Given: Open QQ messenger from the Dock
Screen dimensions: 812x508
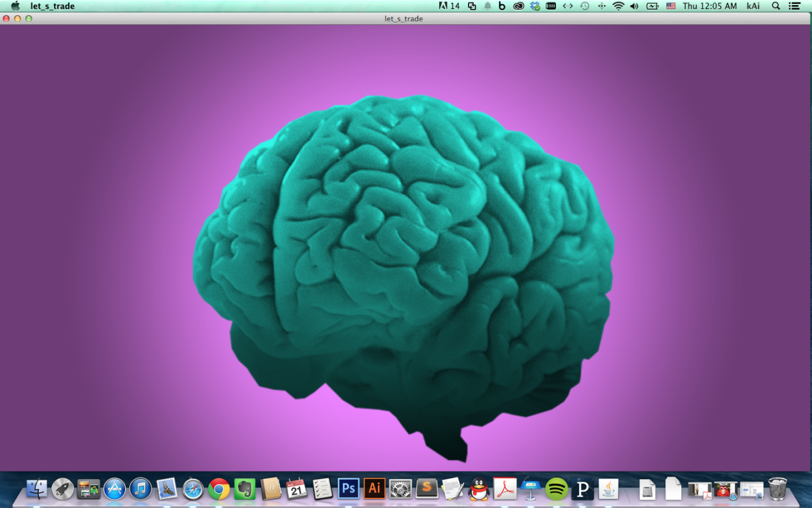Looking at the screenshot, I should [x=478, y=489].
